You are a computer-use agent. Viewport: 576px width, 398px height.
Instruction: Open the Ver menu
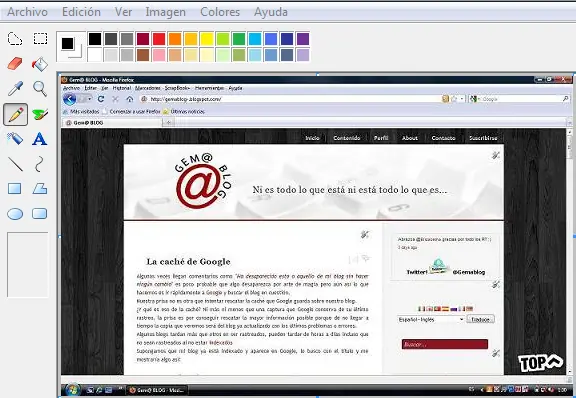point(123,12)
